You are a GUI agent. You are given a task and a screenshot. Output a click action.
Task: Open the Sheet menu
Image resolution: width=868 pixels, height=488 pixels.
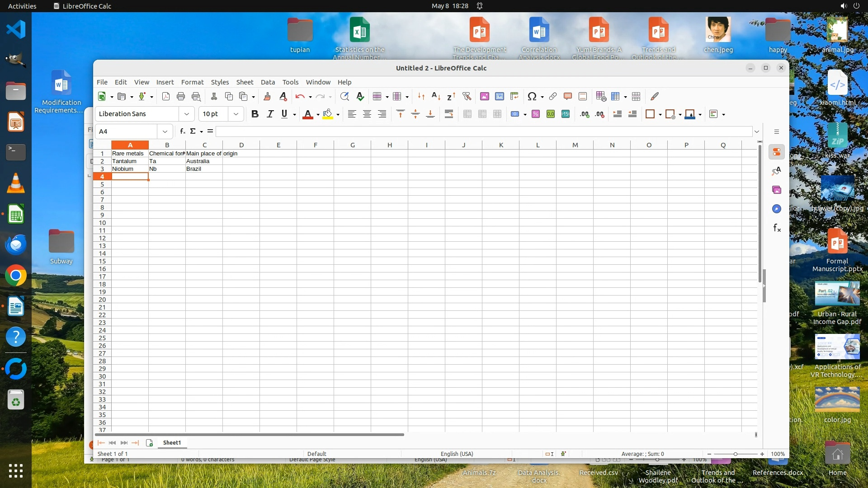tap(245, 82)
